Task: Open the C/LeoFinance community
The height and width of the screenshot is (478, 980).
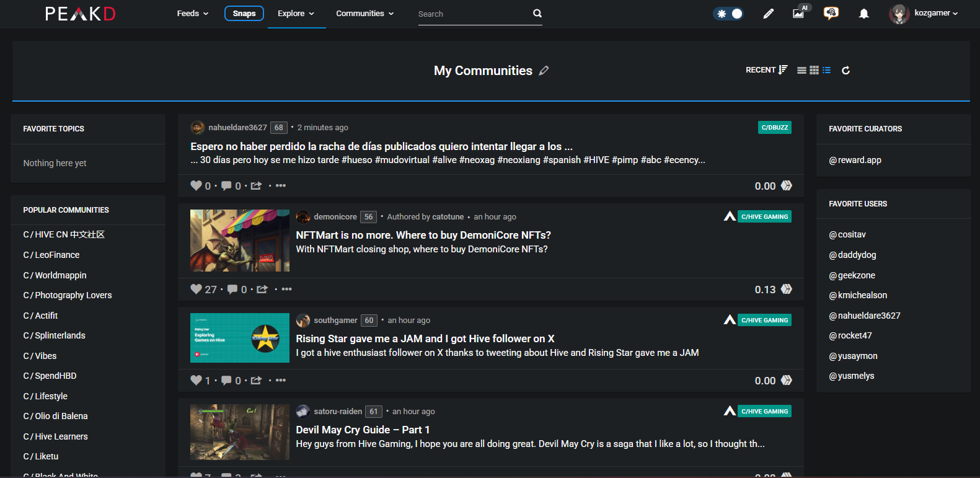Action: click(x=51, y=255)
